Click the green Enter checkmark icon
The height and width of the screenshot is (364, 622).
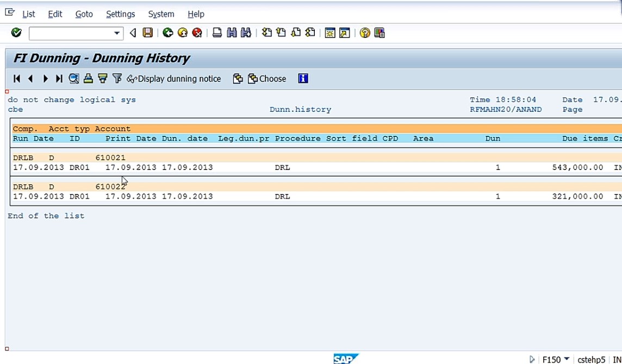[x=16, y=33]
